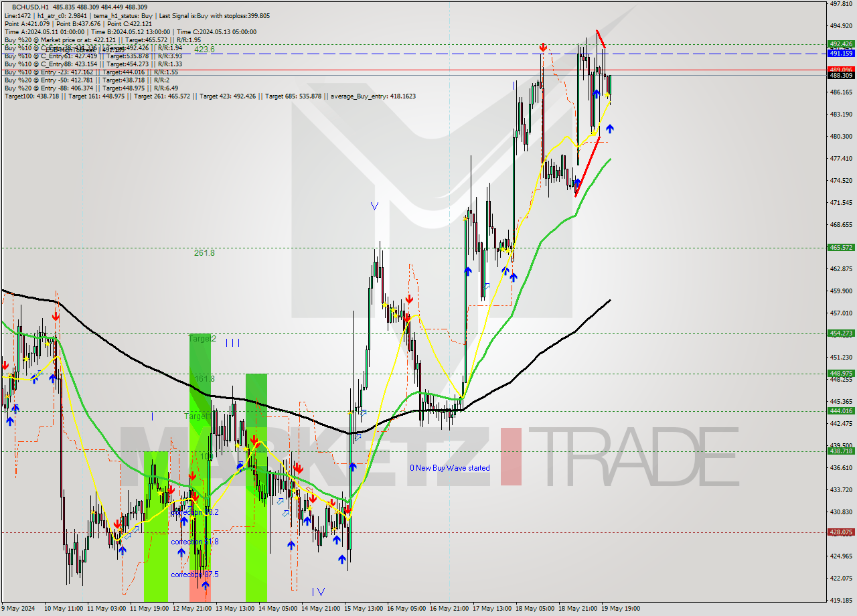Click the 'Buy %10 @ C_Entry61: 427.419' line
857x616 pixels.
click(x=94, y=56)
